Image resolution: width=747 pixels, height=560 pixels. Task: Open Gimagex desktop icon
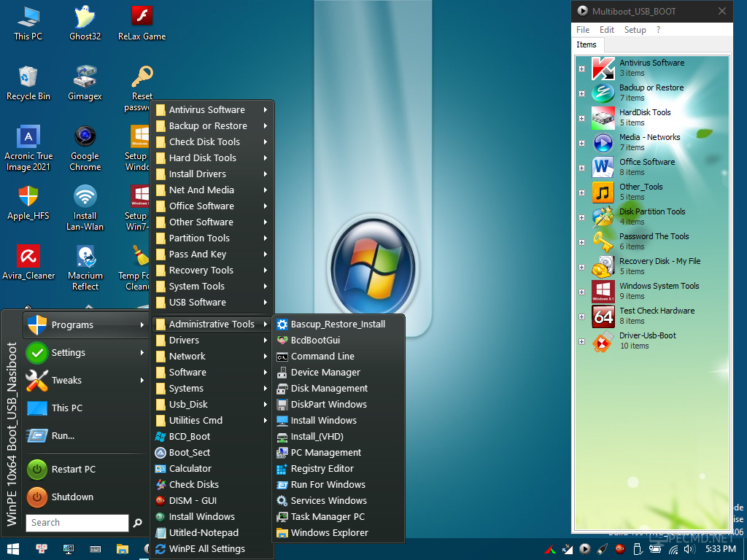point(85,83)
